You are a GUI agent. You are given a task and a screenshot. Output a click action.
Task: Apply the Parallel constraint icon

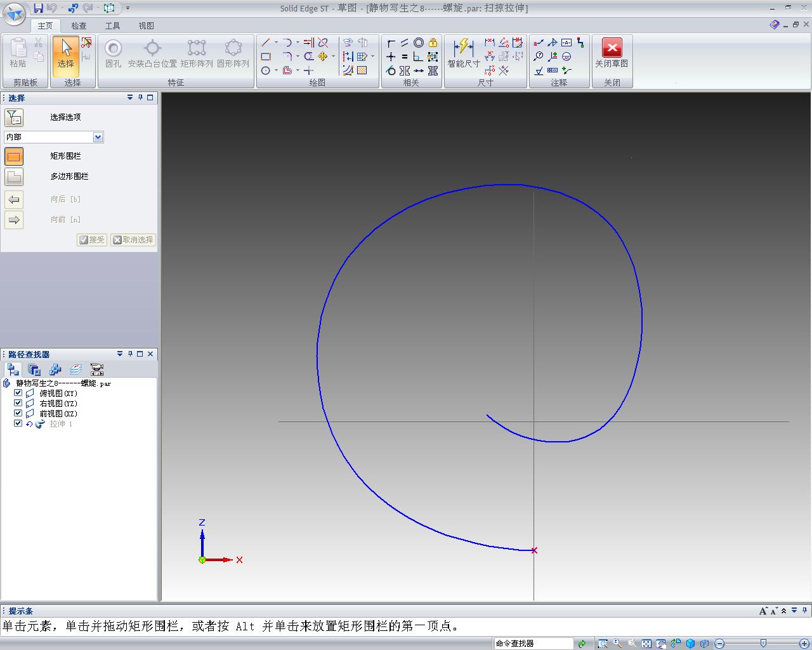(405, 43)
